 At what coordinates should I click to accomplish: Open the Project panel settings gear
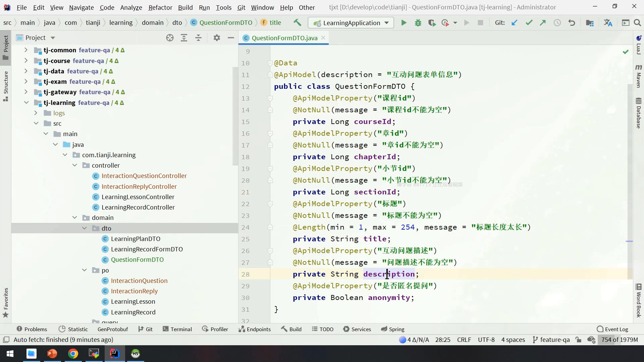217,38
